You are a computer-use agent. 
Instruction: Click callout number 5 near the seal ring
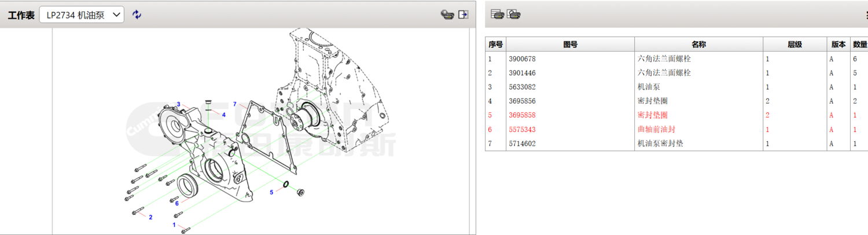(x=271, y=192)
